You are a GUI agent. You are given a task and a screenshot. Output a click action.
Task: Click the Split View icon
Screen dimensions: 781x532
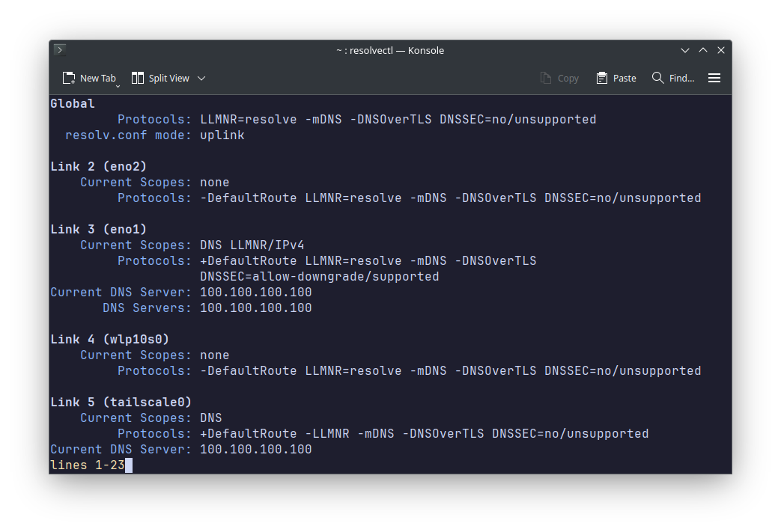pos(137,77)
